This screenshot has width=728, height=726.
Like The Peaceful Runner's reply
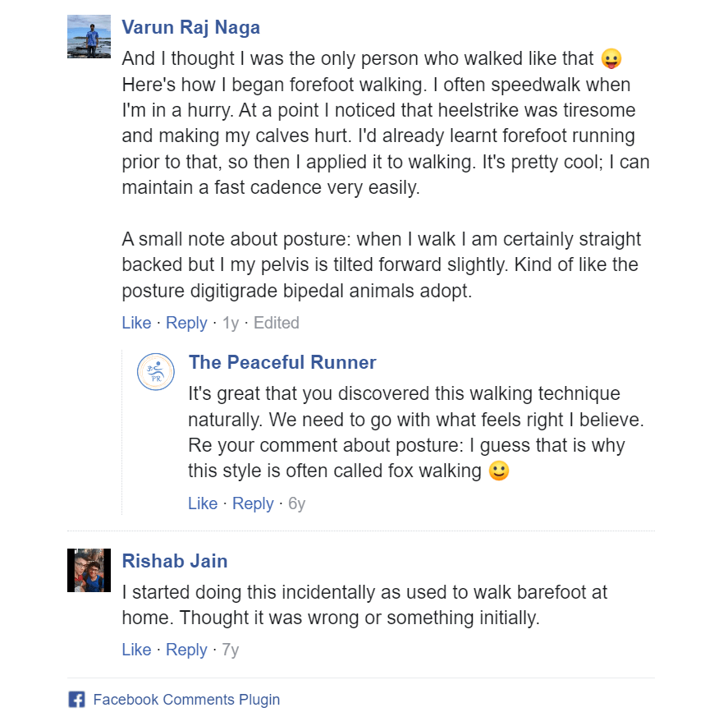pyautogui.click(x=203, y=503)
